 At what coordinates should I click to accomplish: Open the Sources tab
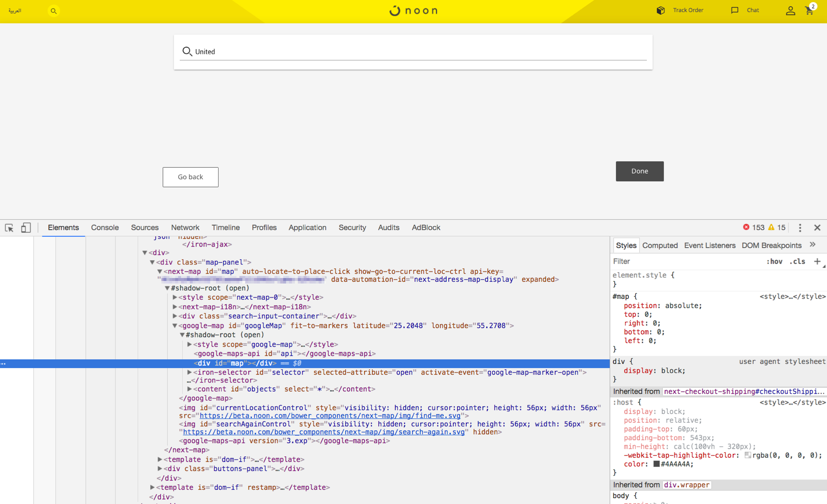click(145, 227)
